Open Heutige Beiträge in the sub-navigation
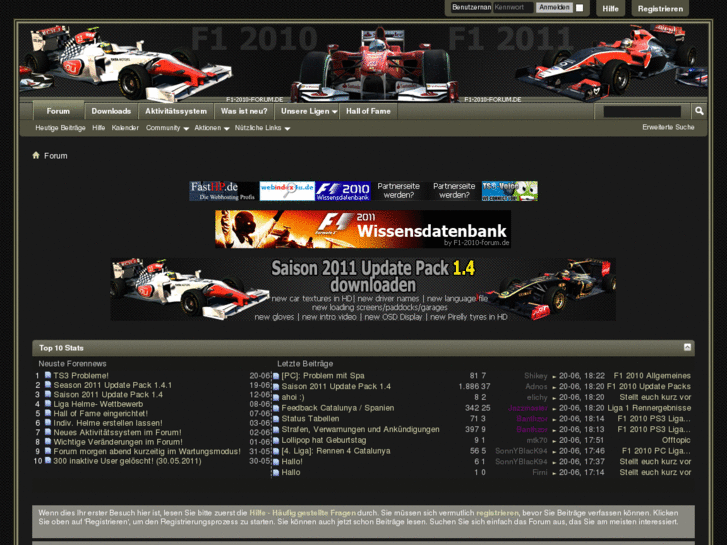 (x=60, y=128)
